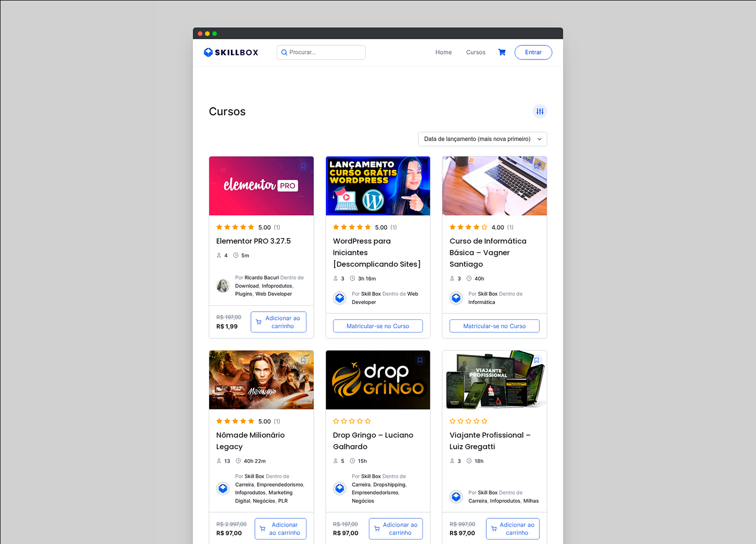This screenshot has width=756, height=544.
Task: Bookmark the Nômade Milionário Legacy course
Action: [303, 360]
